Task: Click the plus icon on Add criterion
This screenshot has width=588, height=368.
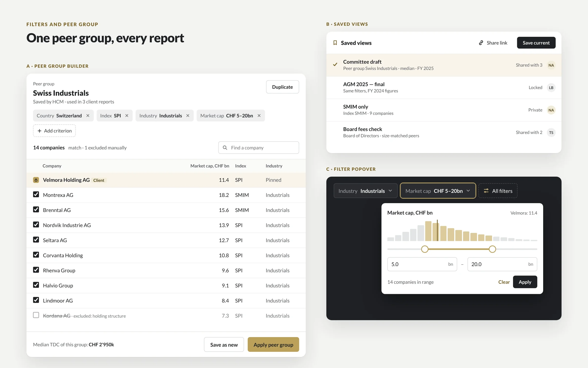Action: (39, 131)
